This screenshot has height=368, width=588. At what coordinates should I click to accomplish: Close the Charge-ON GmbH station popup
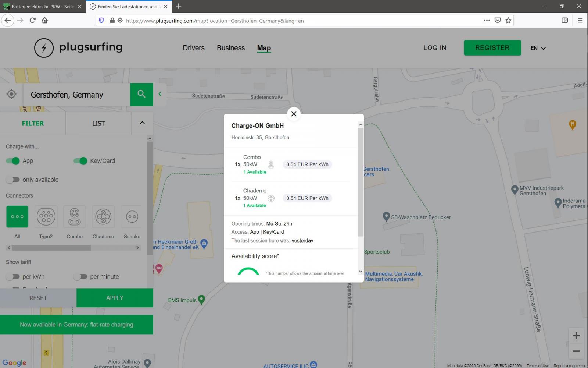click(294, 114)
